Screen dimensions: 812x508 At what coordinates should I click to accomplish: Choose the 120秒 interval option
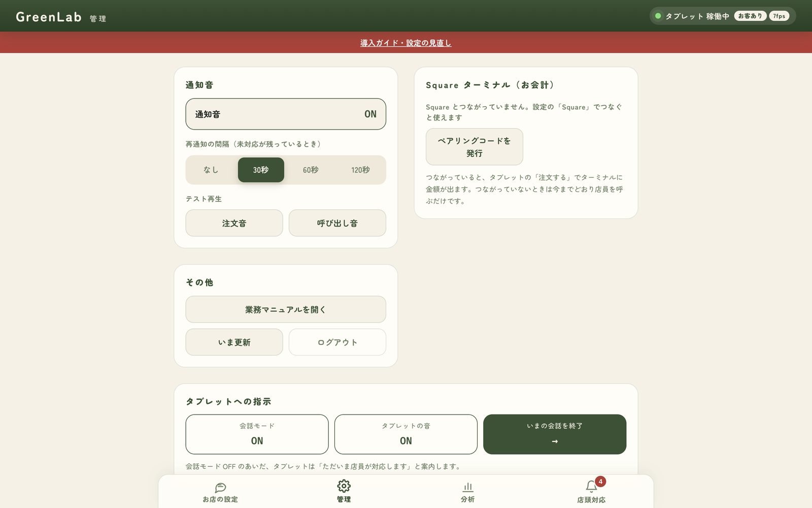click(x=360, y=170)
